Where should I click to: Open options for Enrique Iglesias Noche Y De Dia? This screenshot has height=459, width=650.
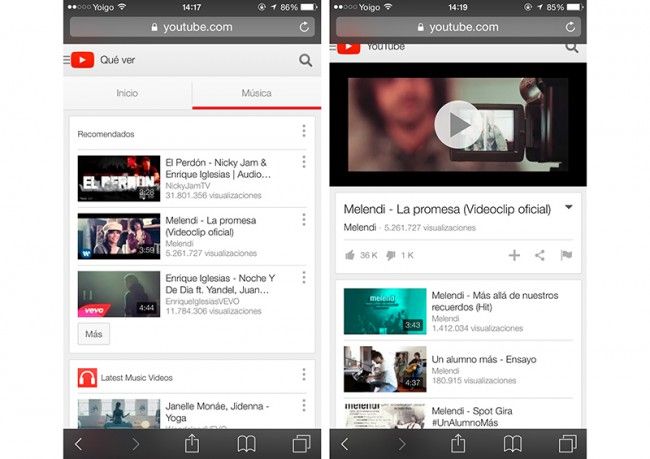pyautogui.click(x=304, y=277)
